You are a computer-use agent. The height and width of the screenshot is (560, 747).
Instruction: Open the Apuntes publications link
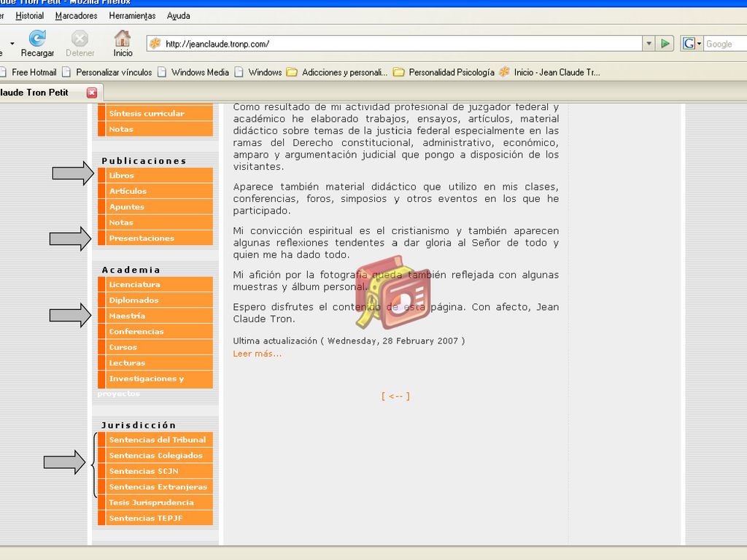coord(155,206)
